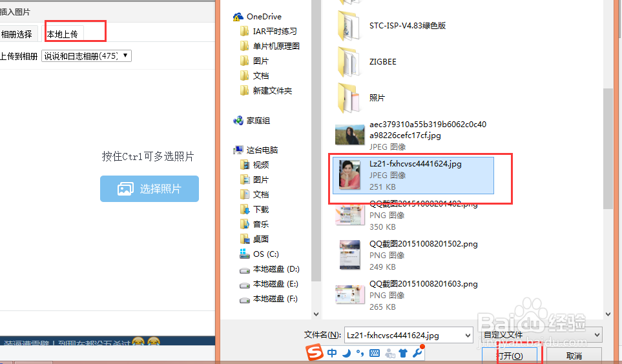622x364 pixels.
Task: Expand the 文件名 dropdown arrow
Action: (468, 336)
